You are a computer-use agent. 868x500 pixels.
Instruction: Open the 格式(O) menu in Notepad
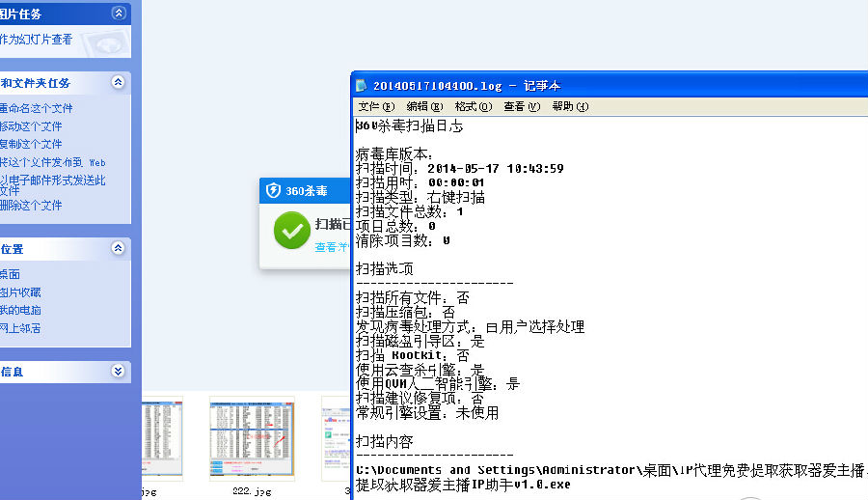[x=473, y=106]
